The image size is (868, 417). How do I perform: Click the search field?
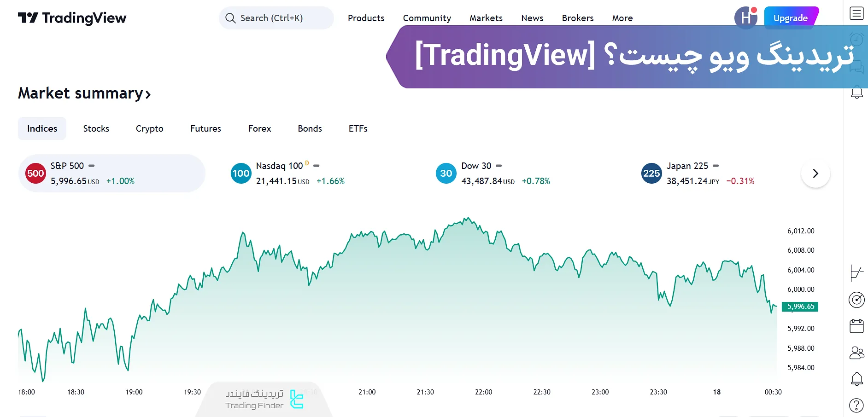tap(276, 18)
